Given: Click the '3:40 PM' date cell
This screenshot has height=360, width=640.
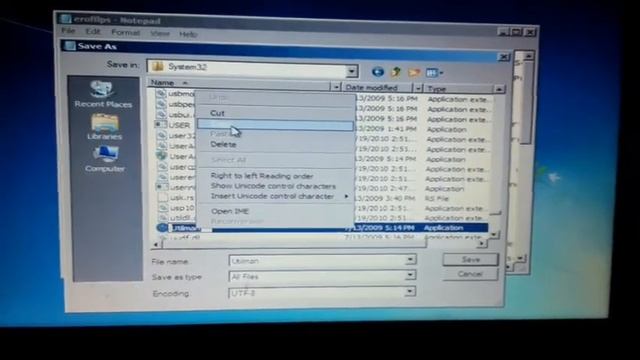Looking at the screenshot, I should tap(385, 198).
